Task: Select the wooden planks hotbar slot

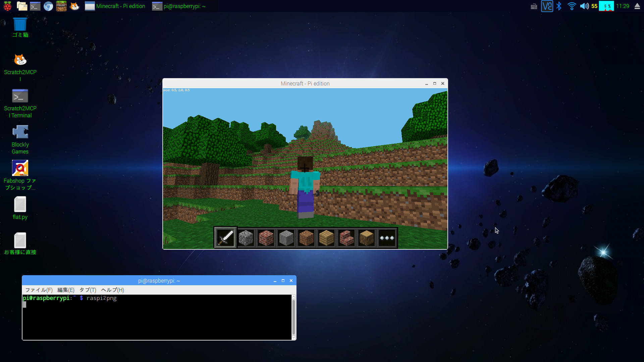Action: [x=326, y=238]
